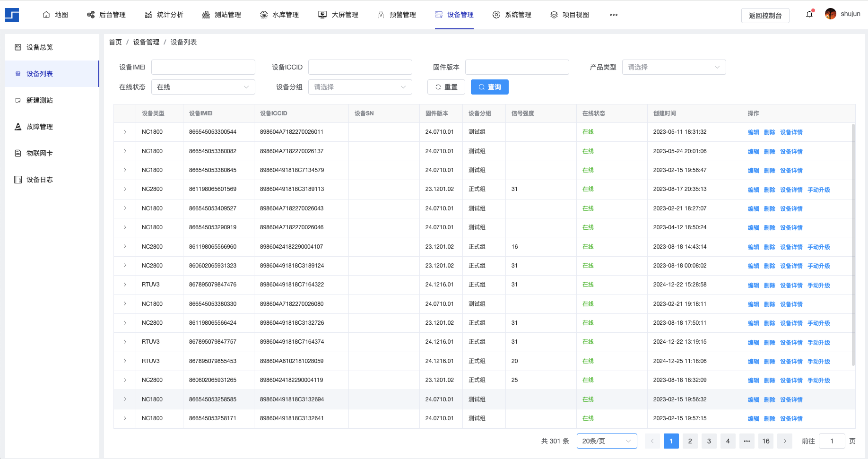Go to 新建测站 in the sidebar
Viewport: 868px width, 459px height.
pos(40,100)
